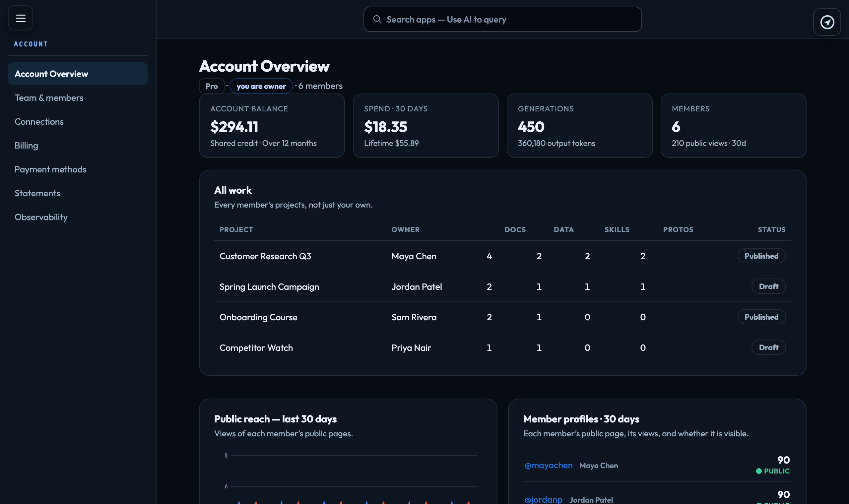Sort by the SKILLS column header
The height and width of the screenshot is (504, 849).
[617, 229]
